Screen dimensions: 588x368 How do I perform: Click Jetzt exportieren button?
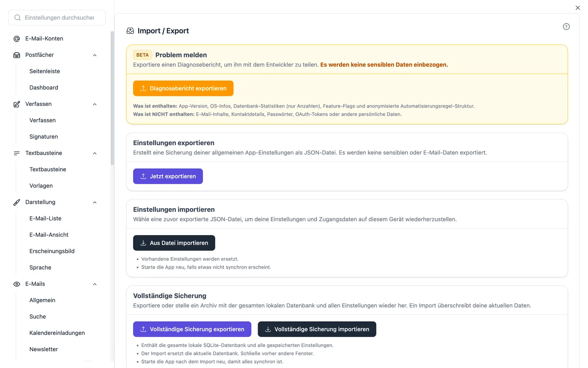coord(168,176)
